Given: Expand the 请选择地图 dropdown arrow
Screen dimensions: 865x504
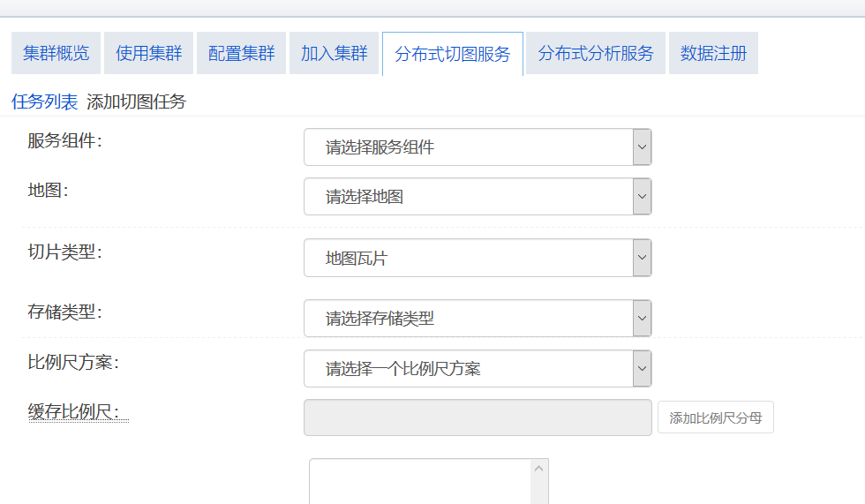Looking at the screenshot, I should tap(642, 196).
